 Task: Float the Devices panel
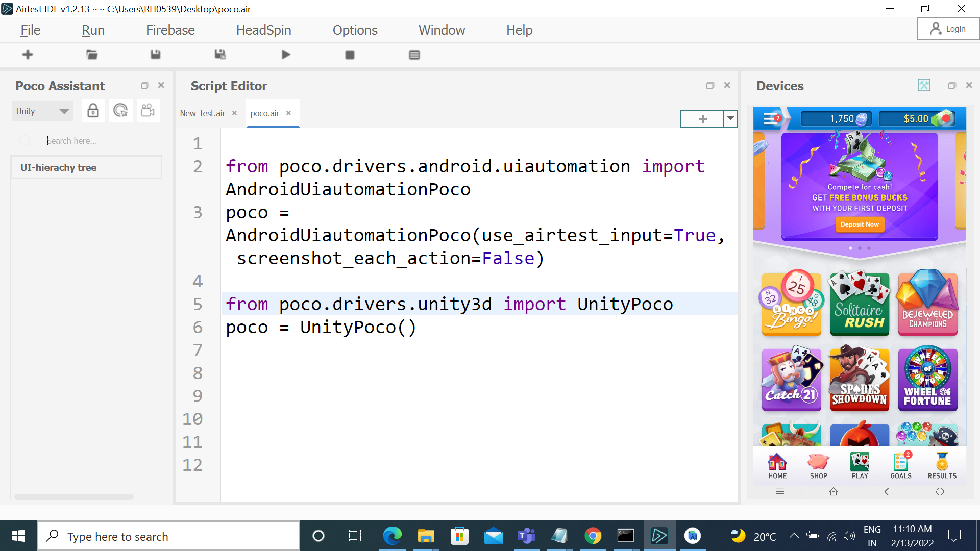click(x=952, y=85)
